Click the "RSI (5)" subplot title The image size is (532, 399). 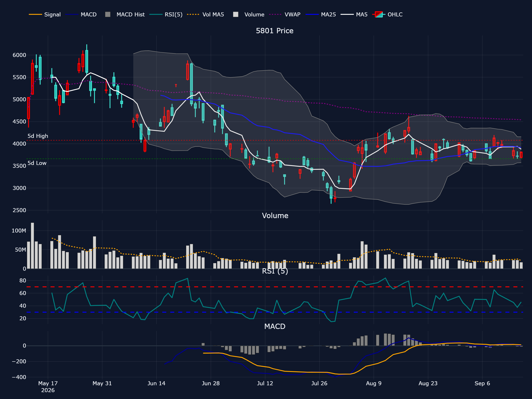[x=275, y=271]
